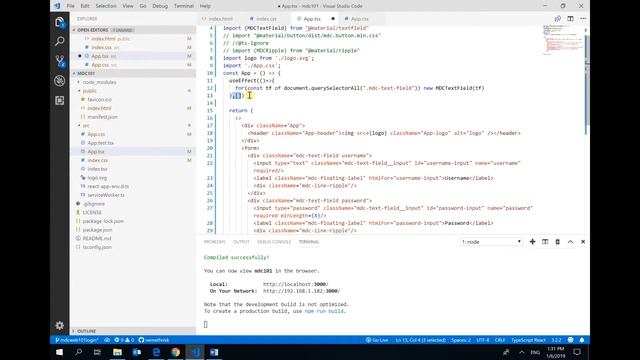
Task: Open the Extensions view
Action: click(60, 100)
